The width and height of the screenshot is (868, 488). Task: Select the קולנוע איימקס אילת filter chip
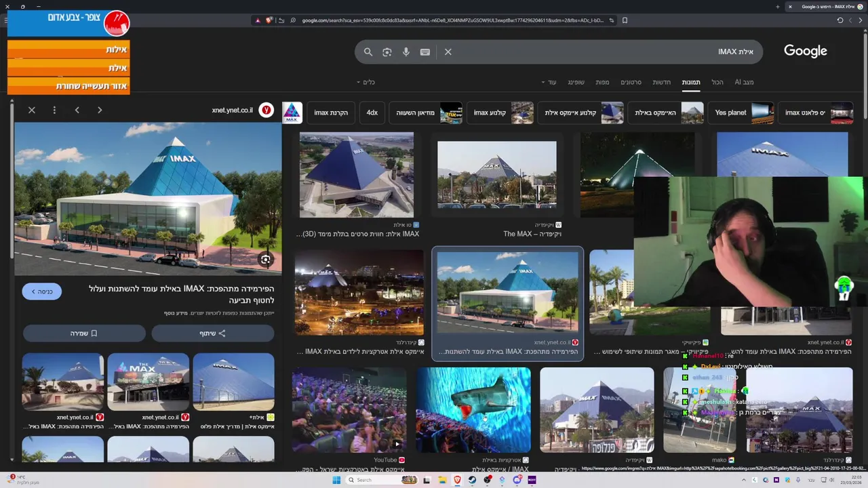pos(581,113)
